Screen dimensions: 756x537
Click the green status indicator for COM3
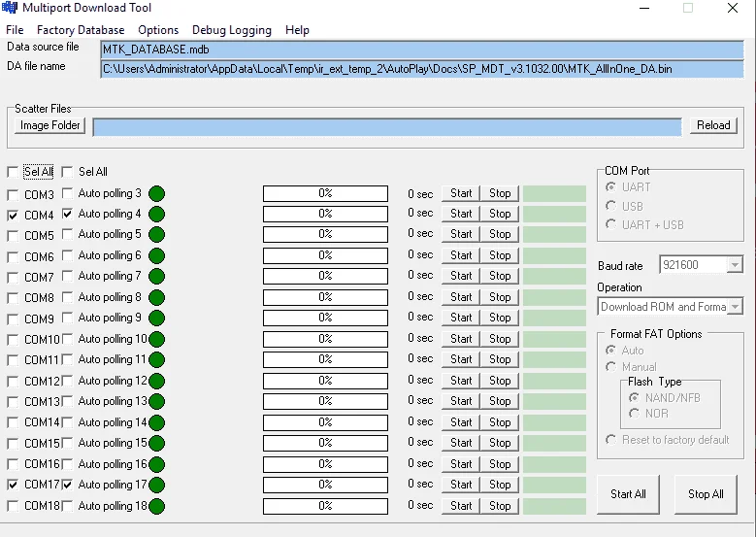156,193
